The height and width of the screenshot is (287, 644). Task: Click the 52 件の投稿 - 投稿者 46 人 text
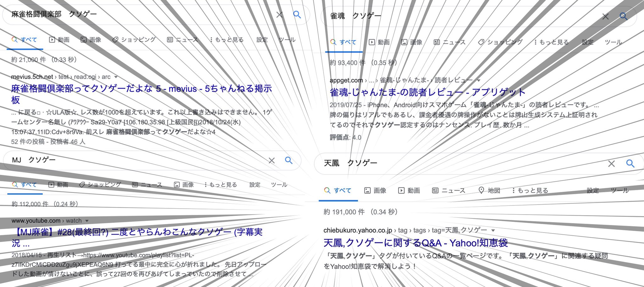click(x=48, y=142)
